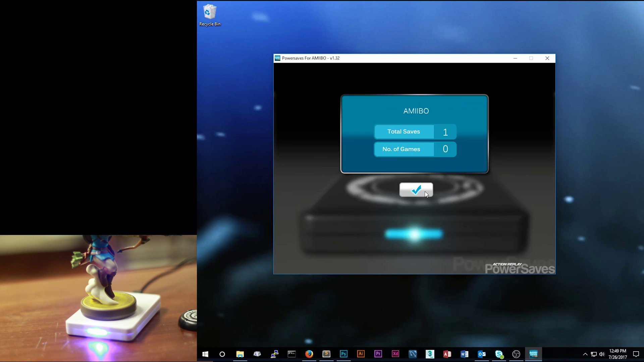
Task: Open the Windows Start menu
Action: pos(205,354)
